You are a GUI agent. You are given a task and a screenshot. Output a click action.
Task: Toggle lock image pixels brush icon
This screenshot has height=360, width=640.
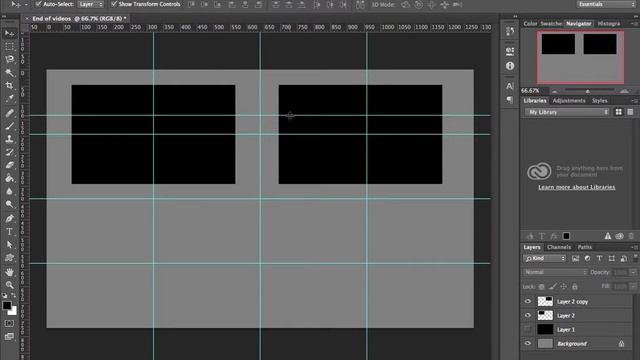pyautogui.click(x=552, y=287)
